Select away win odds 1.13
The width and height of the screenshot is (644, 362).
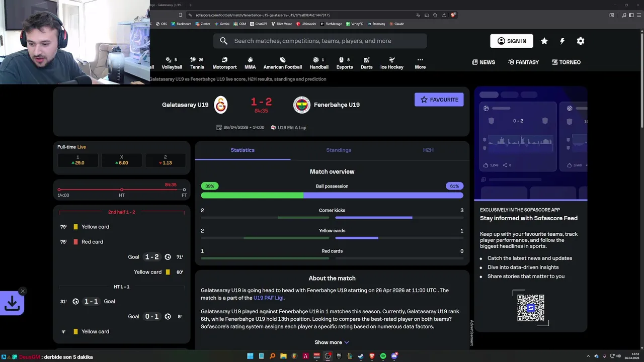165,160
